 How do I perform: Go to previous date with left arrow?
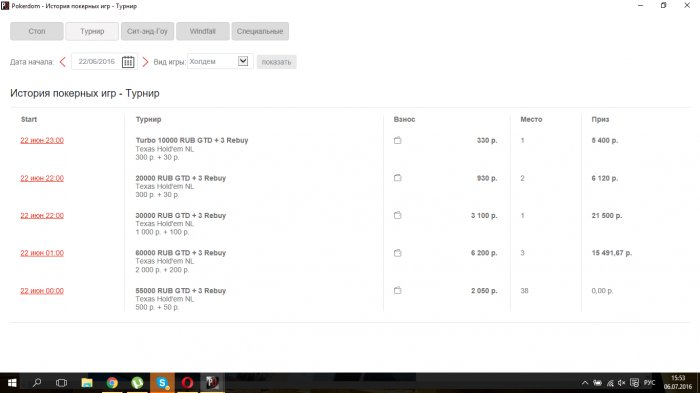[62, 62]
